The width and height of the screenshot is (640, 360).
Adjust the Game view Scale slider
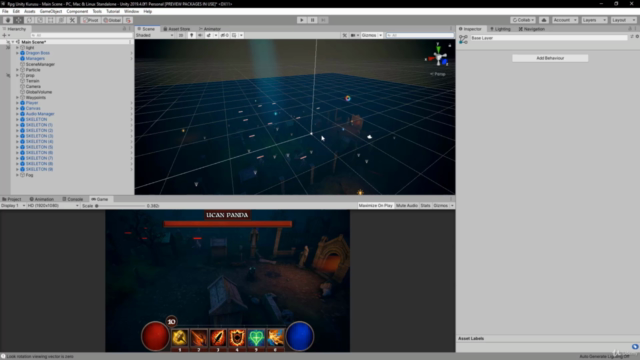(120, 206)
